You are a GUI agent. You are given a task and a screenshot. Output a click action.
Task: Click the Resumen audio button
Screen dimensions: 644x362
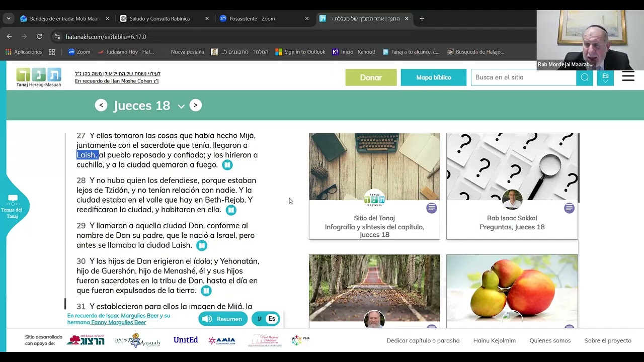(x=223, y=319)
